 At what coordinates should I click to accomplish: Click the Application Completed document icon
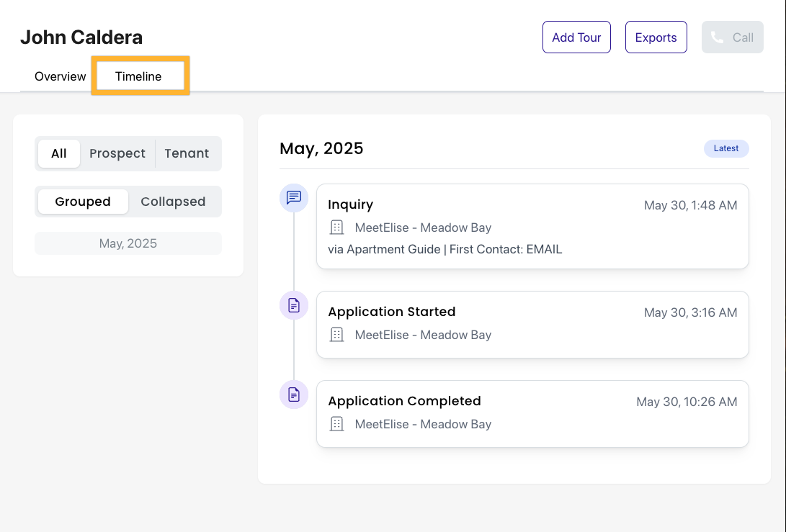click(x=294, y=395)
